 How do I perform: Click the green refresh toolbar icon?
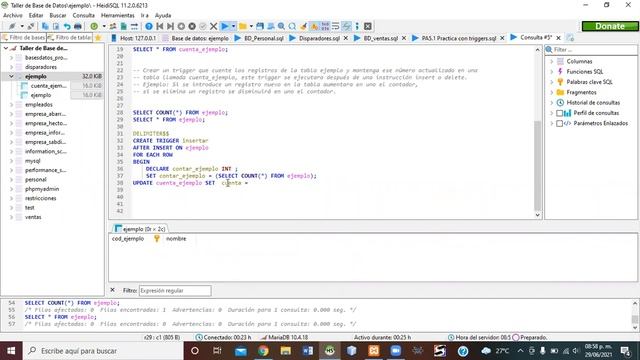(94, 26)
